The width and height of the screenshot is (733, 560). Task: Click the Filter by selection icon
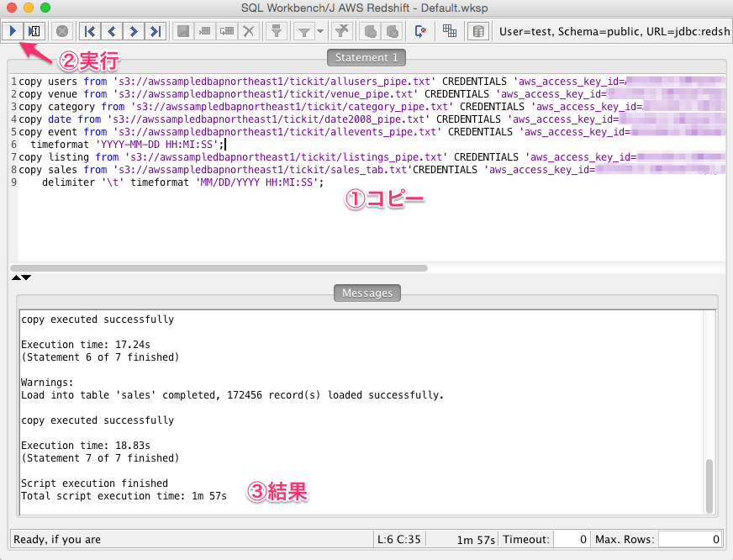(x=277, y=31)
